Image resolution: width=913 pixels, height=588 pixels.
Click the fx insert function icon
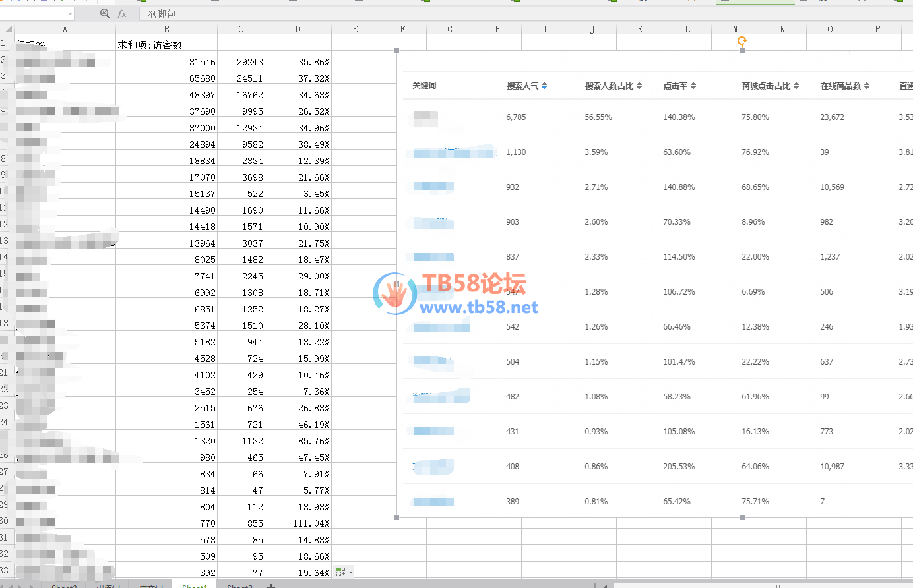[122, 14]
